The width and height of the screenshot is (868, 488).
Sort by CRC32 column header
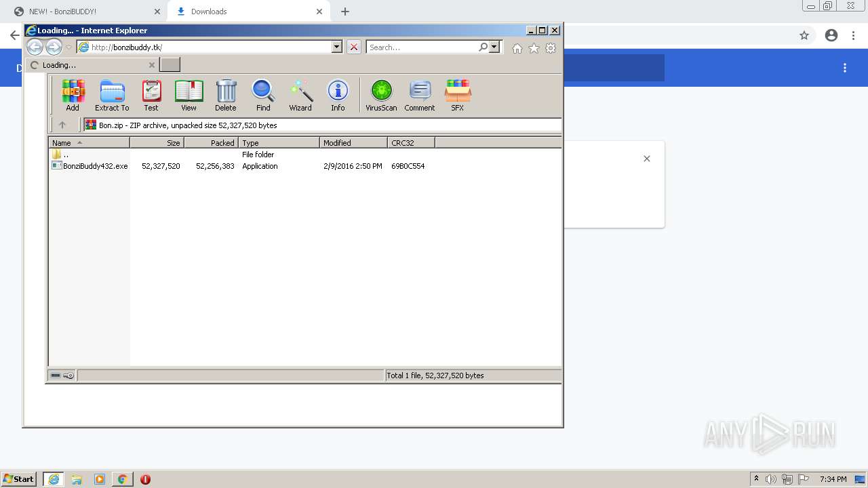pyautogui.click(x=411, y=142)
